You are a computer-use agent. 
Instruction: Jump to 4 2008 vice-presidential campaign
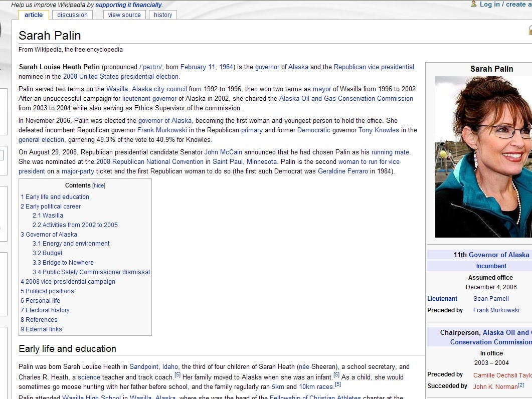point(68,282)
